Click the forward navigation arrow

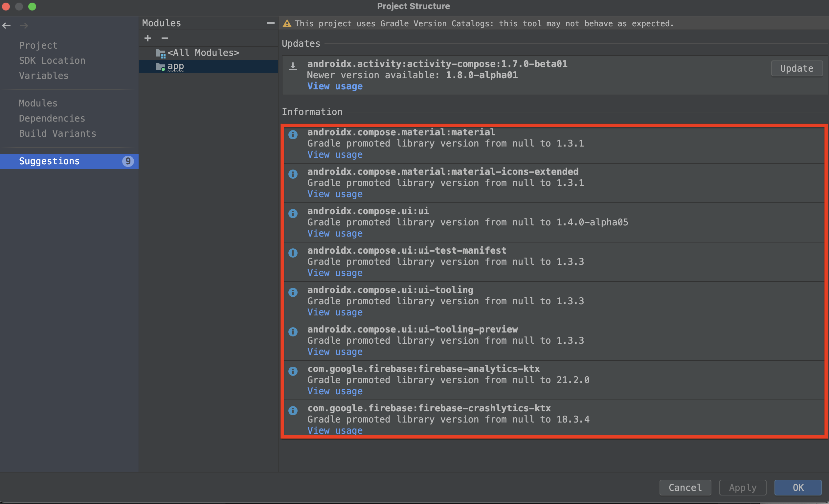[24, 25]
